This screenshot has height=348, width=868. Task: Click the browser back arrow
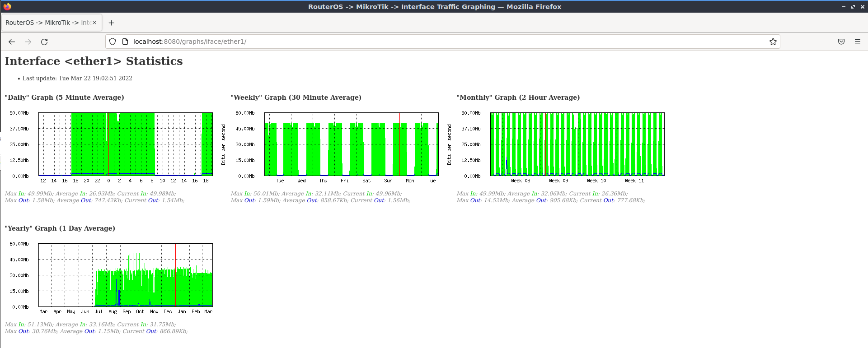point(12,42)
